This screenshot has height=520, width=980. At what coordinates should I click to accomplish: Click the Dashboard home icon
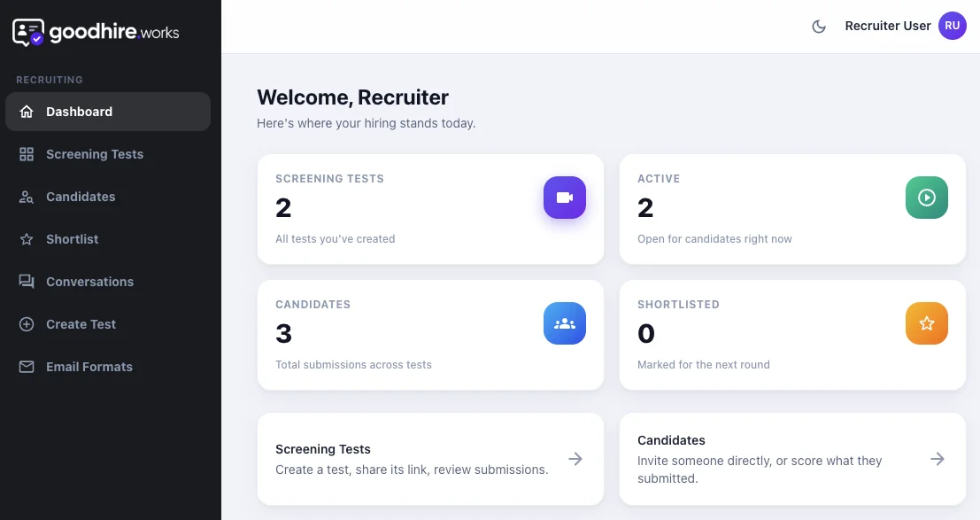27,112
